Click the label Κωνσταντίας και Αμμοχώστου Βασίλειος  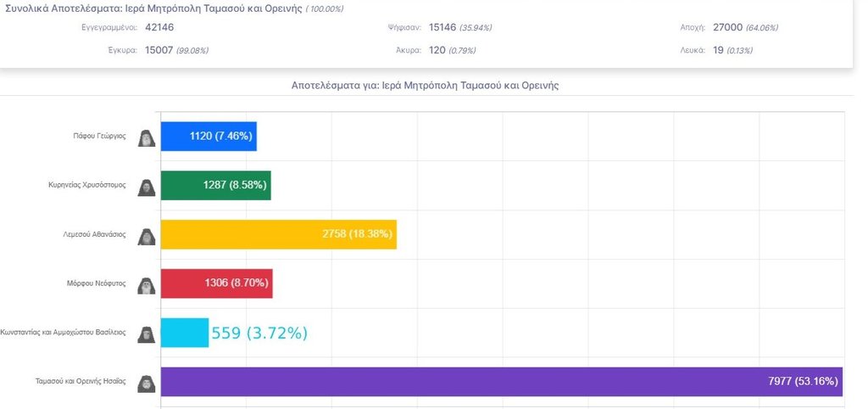[63, 333]
